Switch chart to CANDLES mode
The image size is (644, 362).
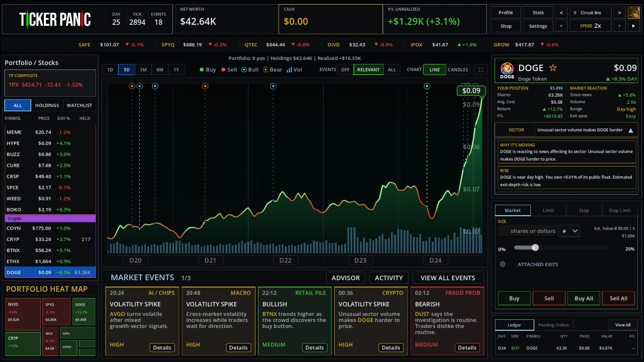click(x=458, y=70)
